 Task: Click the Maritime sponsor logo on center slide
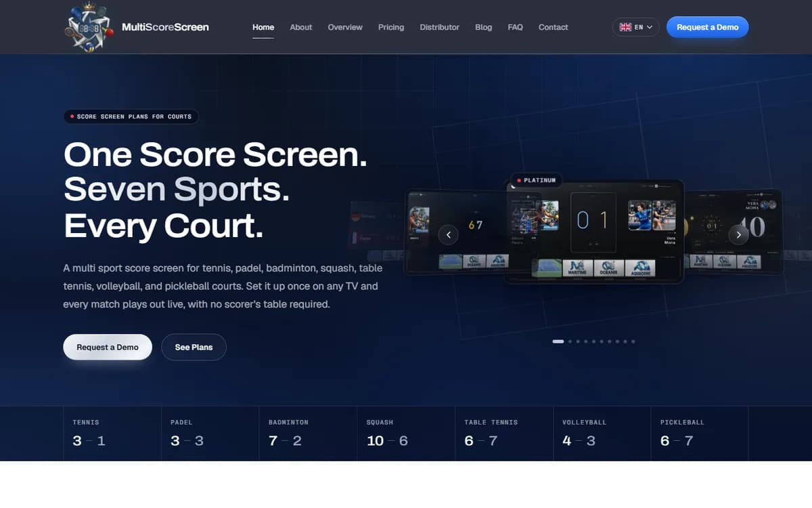(578, 268)
